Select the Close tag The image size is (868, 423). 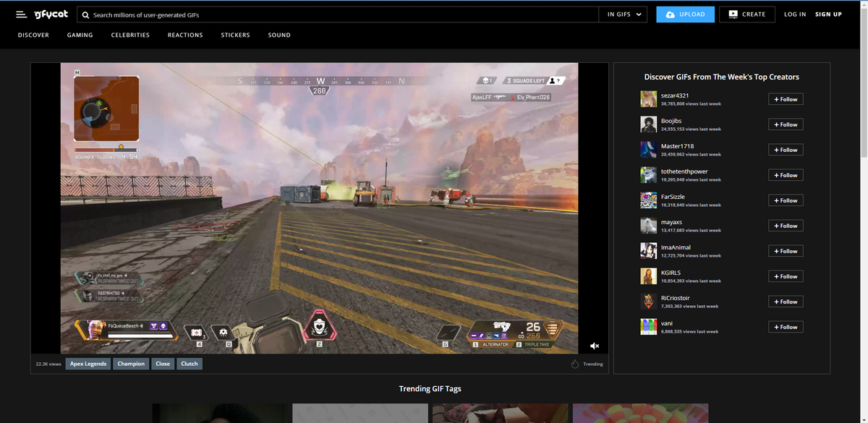pyautogui.click(x=163, y=364)
